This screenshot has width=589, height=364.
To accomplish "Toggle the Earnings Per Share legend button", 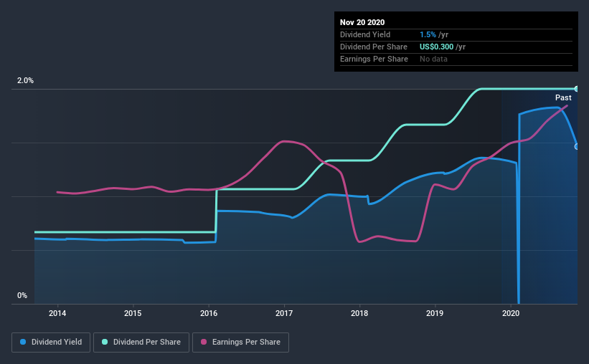I will point(241,343).
